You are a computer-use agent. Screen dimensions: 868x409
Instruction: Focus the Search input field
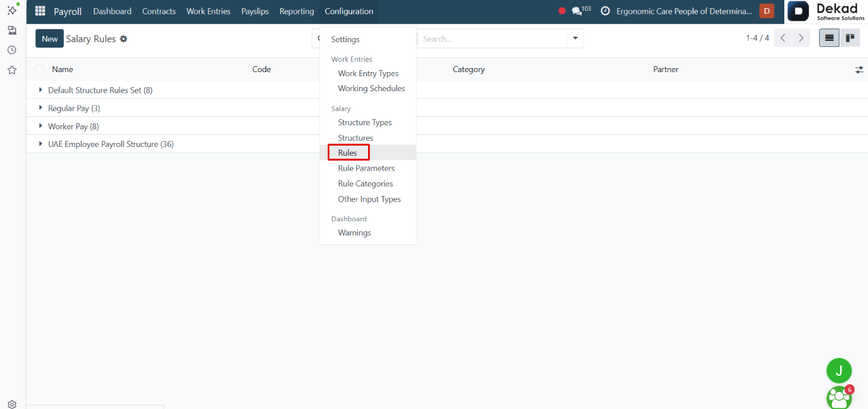point(493,39)
